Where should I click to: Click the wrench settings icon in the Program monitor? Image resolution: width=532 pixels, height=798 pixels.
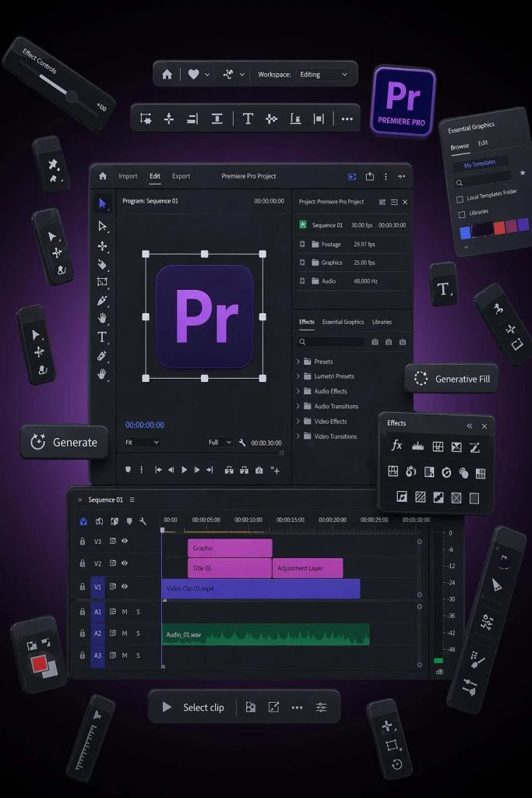pyautogui.click(x=242, y=443)
